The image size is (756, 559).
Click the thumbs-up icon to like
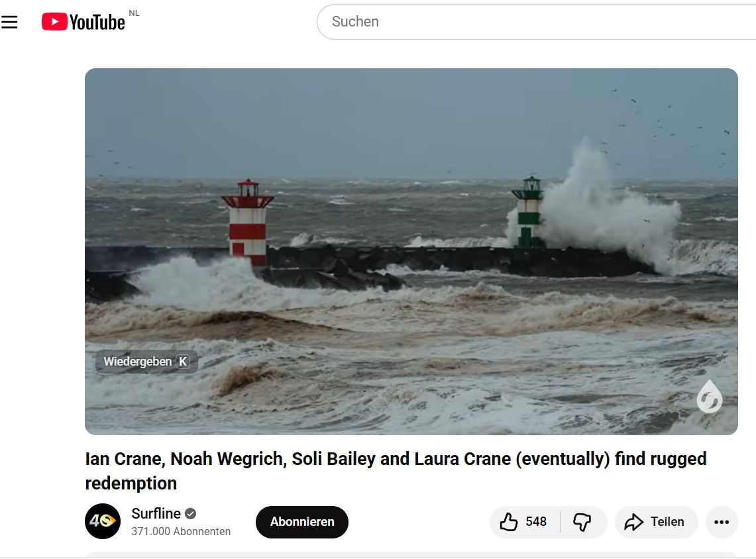(x=509, y=522)
